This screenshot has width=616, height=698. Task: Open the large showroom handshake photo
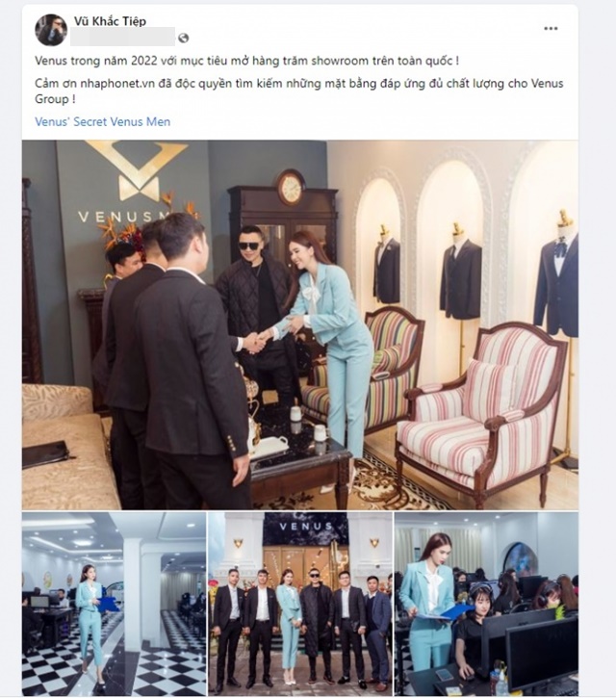point(300,325)
